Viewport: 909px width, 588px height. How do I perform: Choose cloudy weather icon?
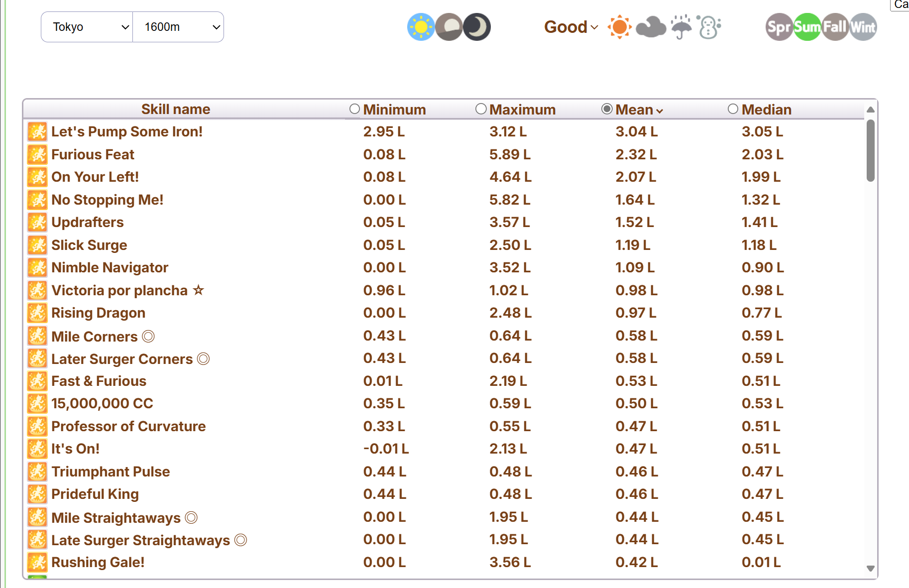[651, 27]
